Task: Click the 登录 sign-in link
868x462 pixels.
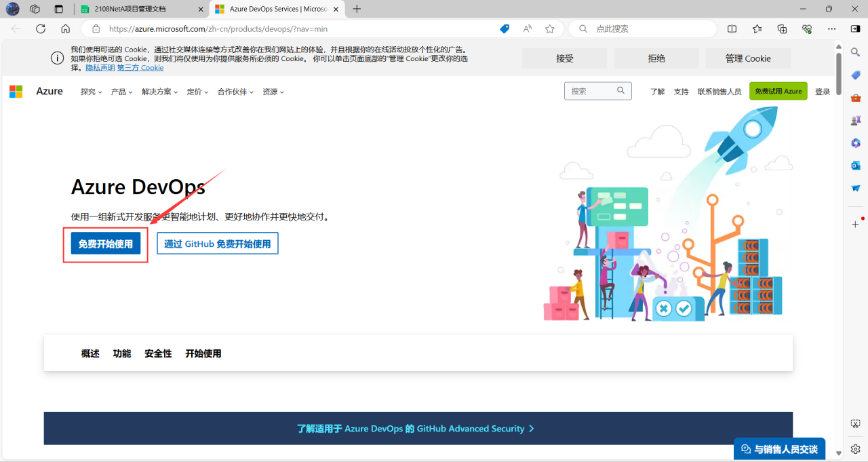Action: 823,92
